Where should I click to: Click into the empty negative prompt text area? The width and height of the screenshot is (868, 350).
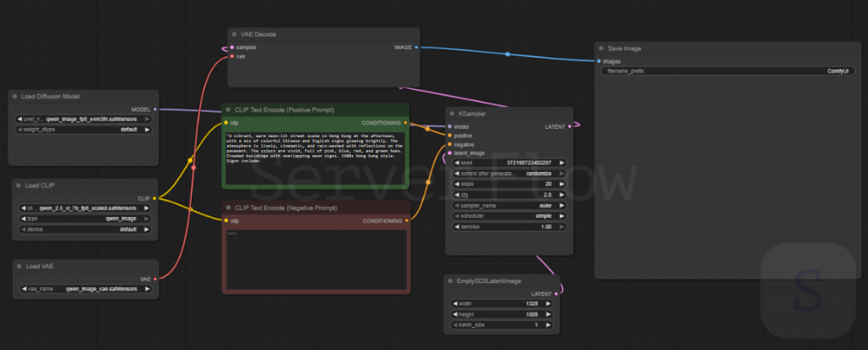point(317,259)
